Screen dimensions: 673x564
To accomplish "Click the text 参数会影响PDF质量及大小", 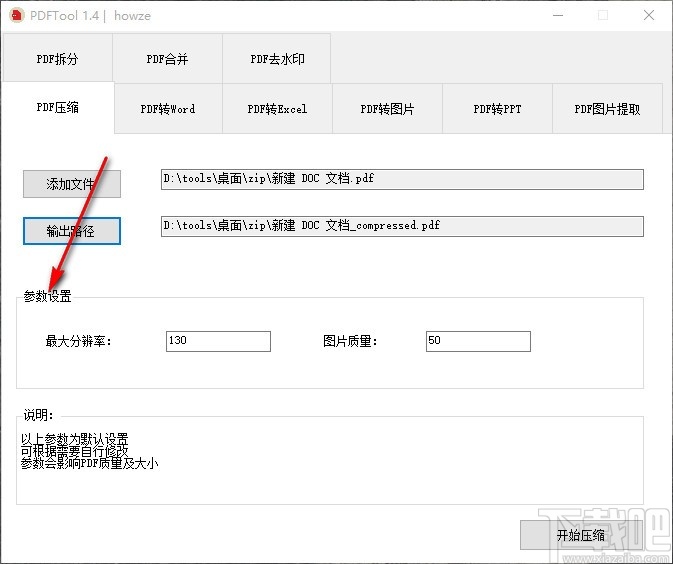I will point(89,463).
